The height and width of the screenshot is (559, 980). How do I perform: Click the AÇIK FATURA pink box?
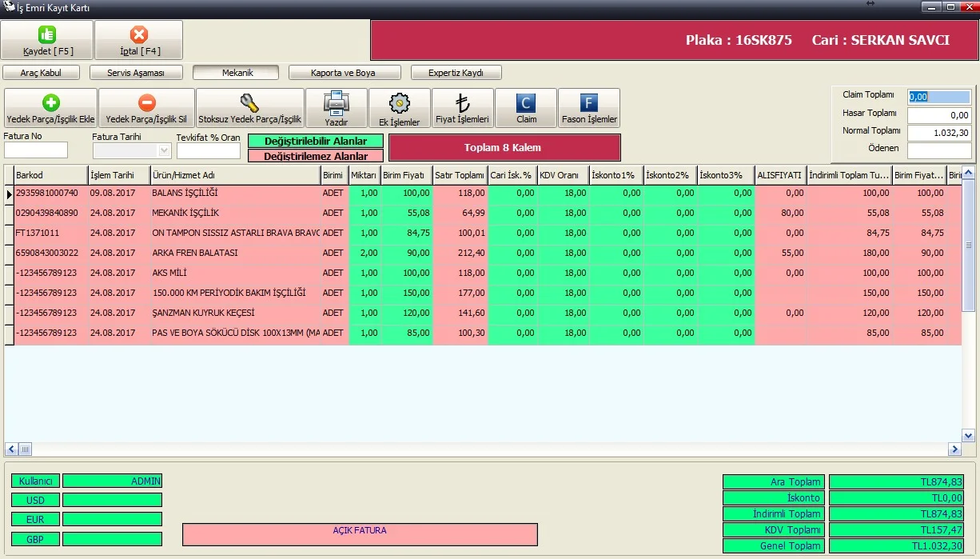(360, 534)
